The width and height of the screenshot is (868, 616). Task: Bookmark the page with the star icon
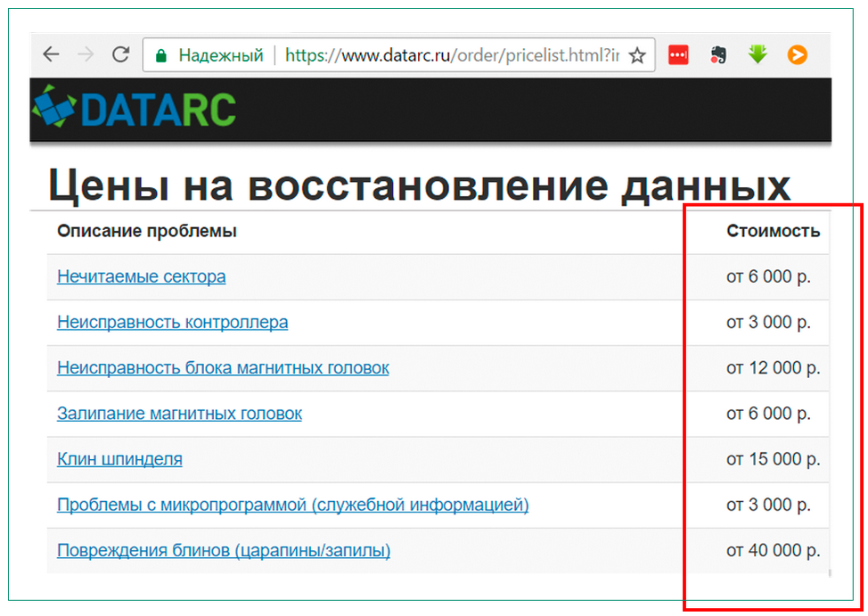point(637,54)
